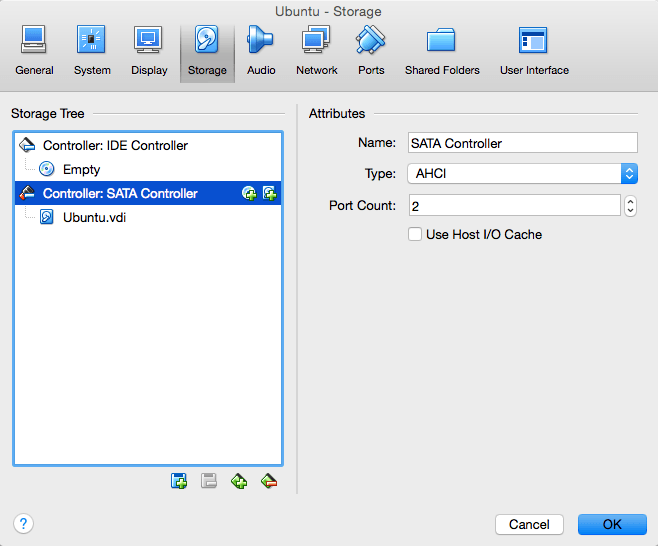Add new storage attachment below the tree

[239, 481]
